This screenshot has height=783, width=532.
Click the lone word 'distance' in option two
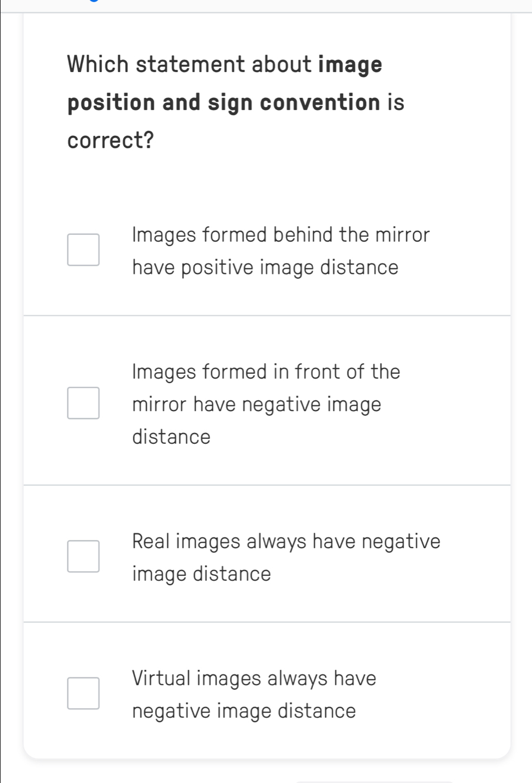pyautogui.click(x=171, y=437)
